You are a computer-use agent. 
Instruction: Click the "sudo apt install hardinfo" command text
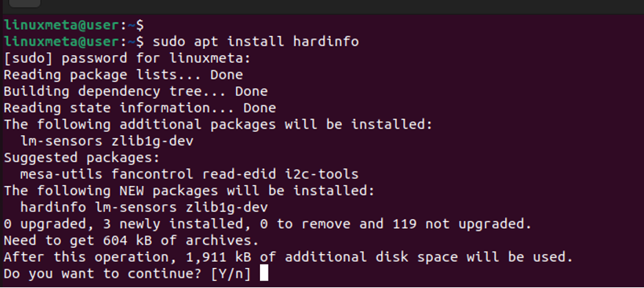(x=256, y=41)
